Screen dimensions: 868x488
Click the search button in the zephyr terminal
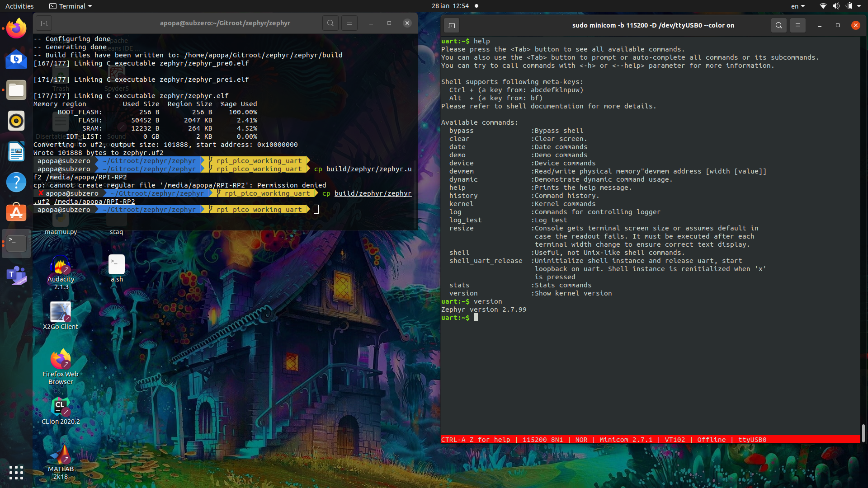pyautogui.click(x=330, y=23)
